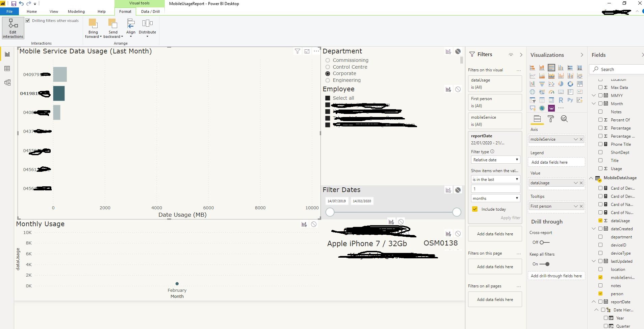
Task: Select the R script visual
Action: point(561,100)
